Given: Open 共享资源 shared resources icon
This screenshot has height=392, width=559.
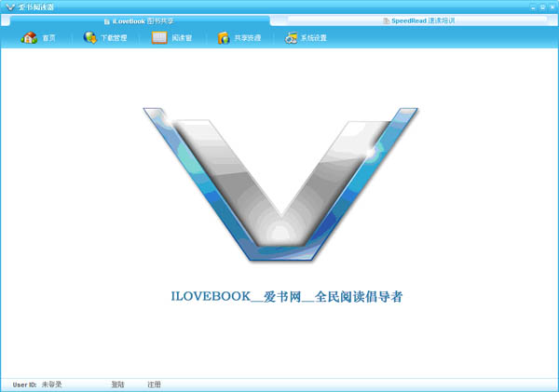Looking at the screenshot, I should point(224,38).
